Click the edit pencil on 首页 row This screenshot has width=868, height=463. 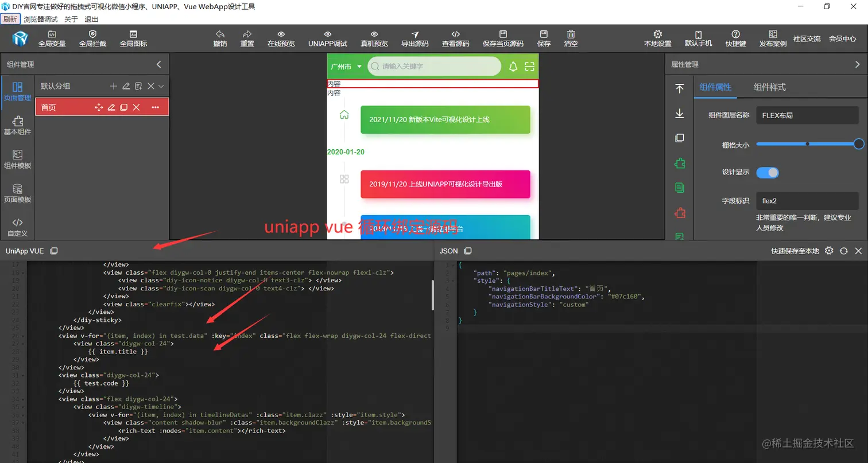click(x=111, y=107)
